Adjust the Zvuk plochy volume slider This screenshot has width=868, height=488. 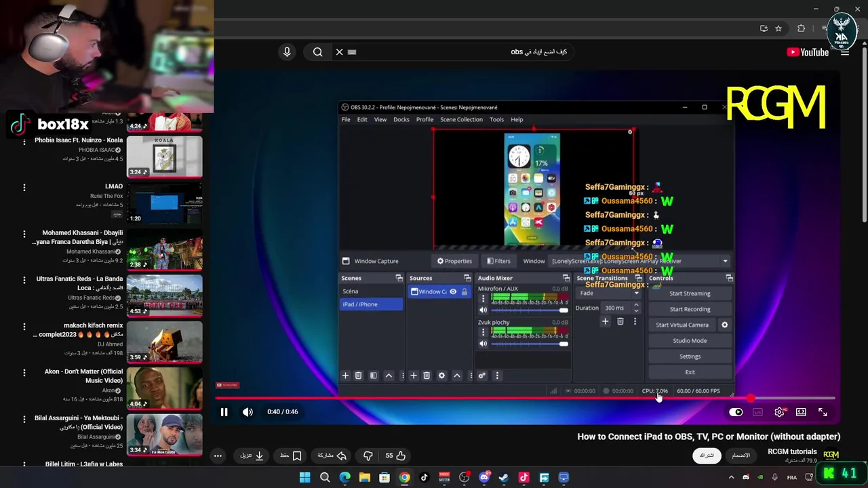(x=530, y=344)
